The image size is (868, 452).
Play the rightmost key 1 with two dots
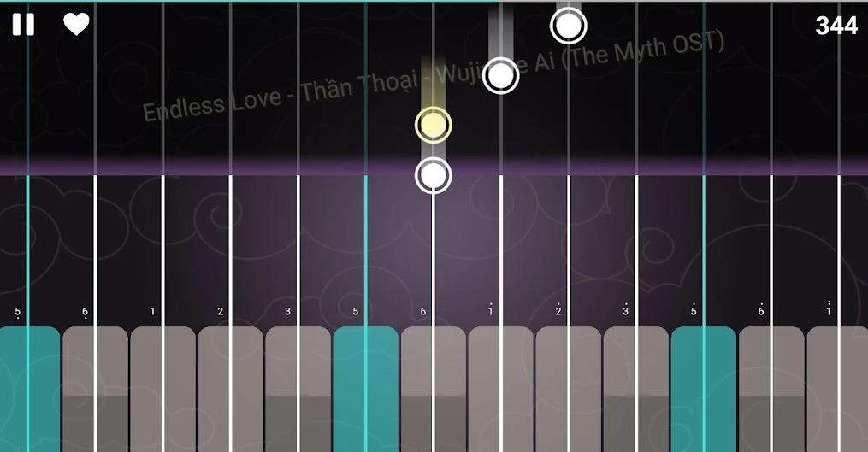[837, 389]
